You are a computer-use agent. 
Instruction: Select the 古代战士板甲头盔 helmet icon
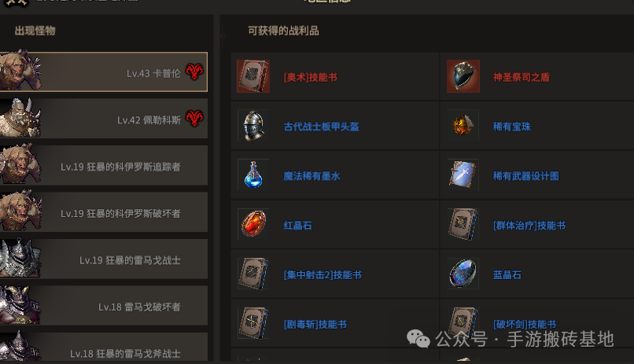(253, 126)
